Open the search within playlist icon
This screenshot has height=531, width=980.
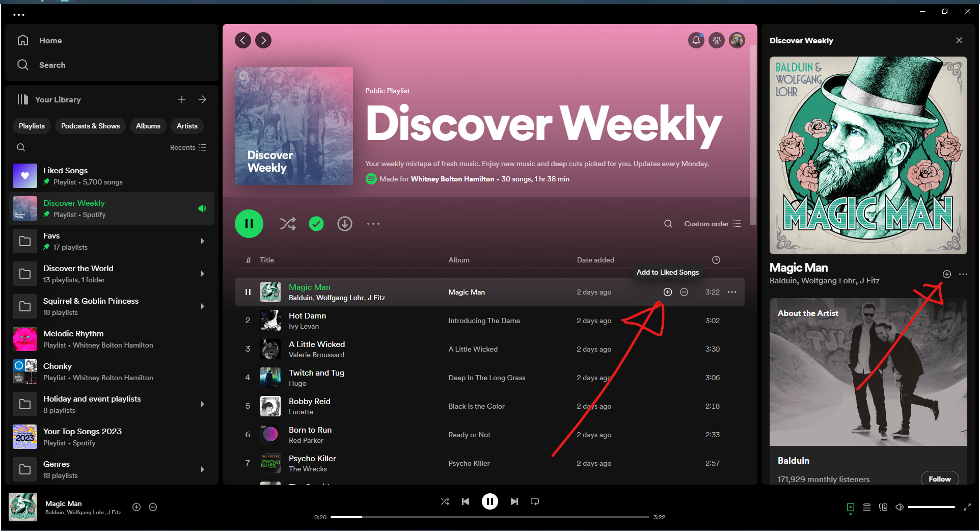pos(668,224)
